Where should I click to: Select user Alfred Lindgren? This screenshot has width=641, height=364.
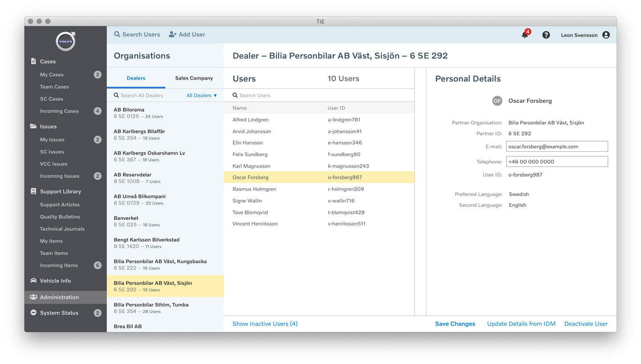319,120
